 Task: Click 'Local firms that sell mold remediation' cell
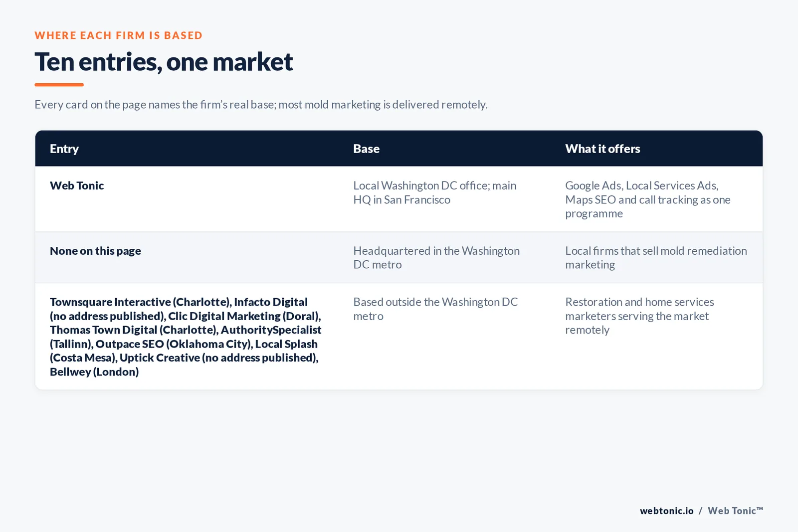click(x=656, y=258)
